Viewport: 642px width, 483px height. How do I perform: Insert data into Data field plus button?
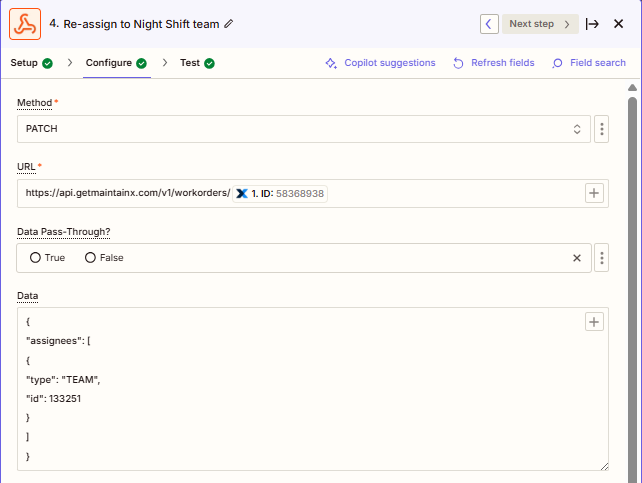(x=594, y=322)
